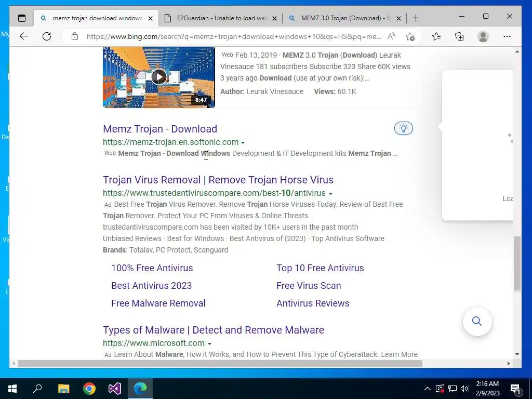
Task: Expand trustedantiviruscompare URL dropdown arrow
Action: coord(330,193)
